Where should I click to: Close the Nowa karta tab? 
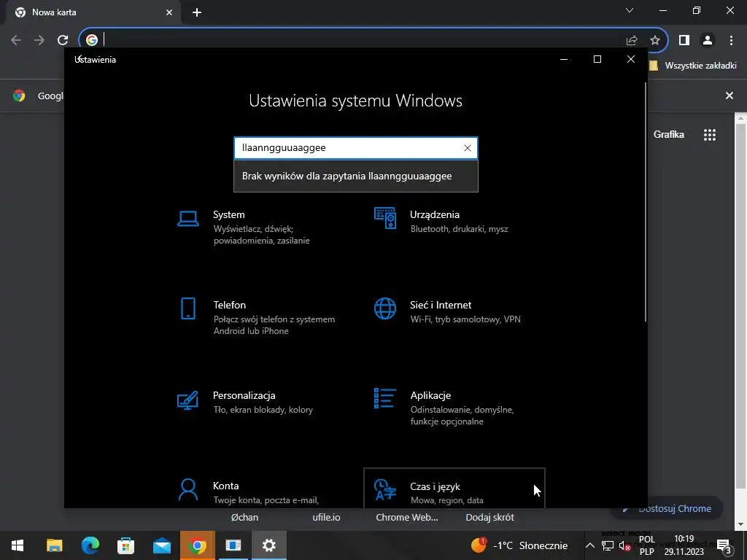(169, 12)
